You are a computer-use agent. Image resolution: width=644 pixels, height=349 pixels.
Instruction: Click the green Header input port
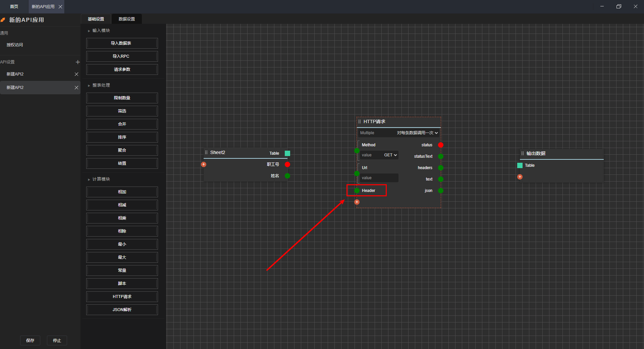[357, 191]
